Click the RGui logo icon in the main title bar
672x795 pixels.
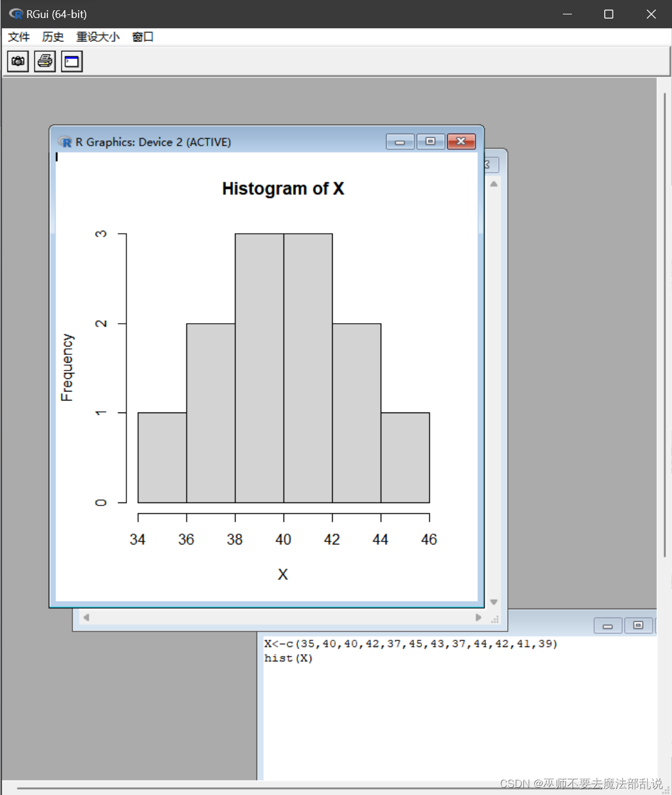coord(16,13)
